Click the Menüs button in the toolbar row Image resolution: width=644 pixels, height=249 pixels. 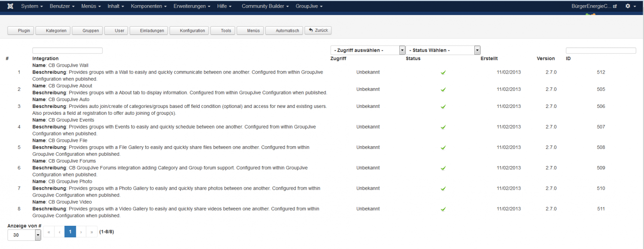[250, 31]
